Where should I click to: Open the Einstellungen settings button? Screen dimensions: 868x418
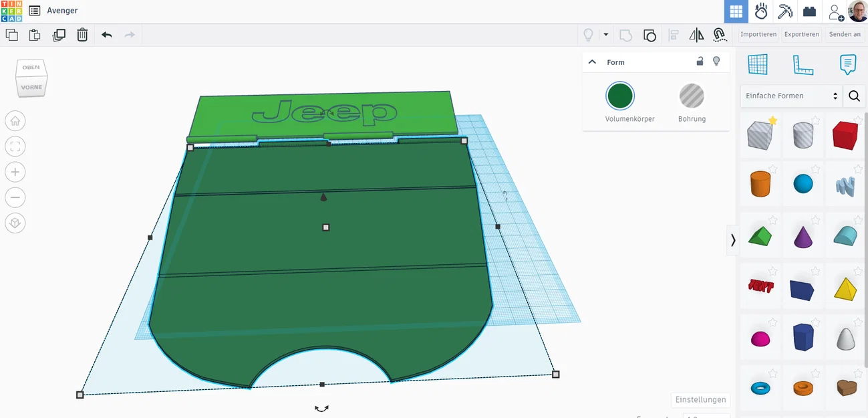pyautogui.click(x=700, y=399)
